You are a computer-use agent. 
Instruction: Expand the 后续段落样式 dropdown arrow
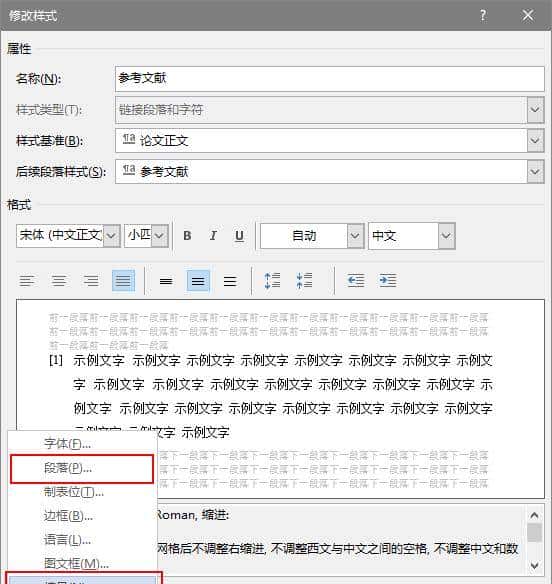tap(535, 172)
